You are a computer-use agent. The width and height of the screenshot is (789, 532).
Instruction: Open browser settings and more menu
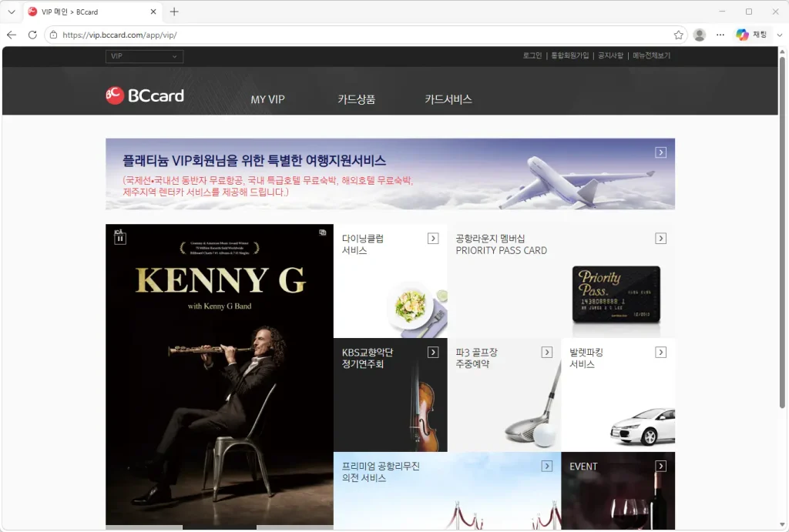pos(720,35)
